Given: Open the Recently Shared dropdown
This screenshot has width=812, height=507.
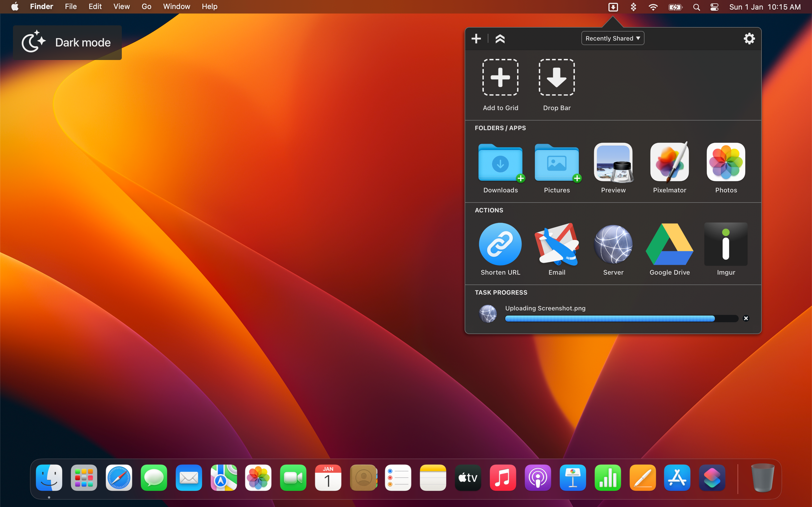Looking at the screenshot, I should coord(612,38).
